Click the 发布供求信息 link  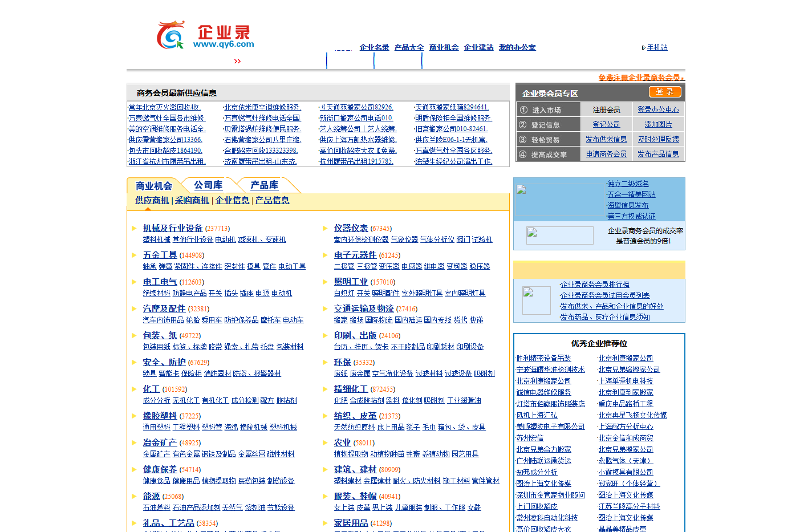point(607,139)
